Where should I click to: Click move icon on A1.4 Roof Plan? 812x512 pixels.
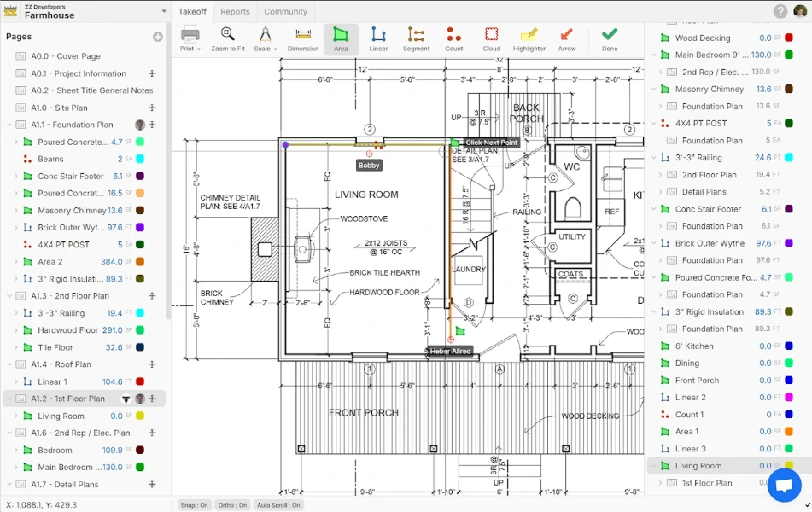click(152, 364)
